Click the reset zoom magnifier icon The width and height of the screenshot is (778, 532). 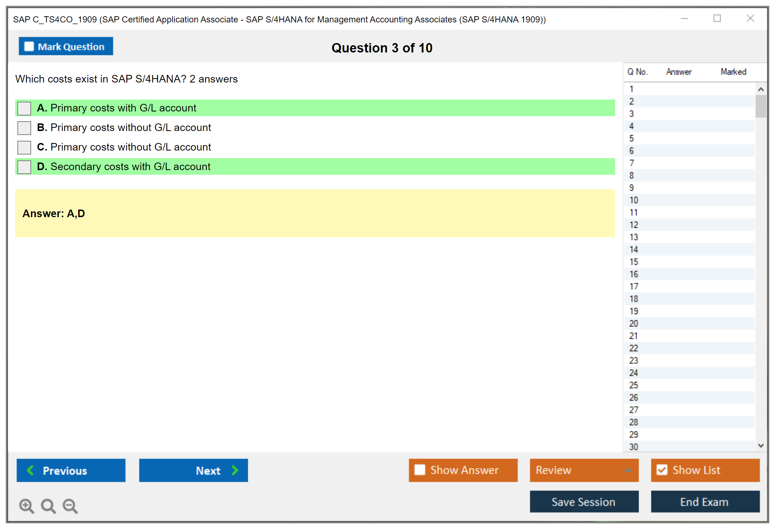point(48,506)
